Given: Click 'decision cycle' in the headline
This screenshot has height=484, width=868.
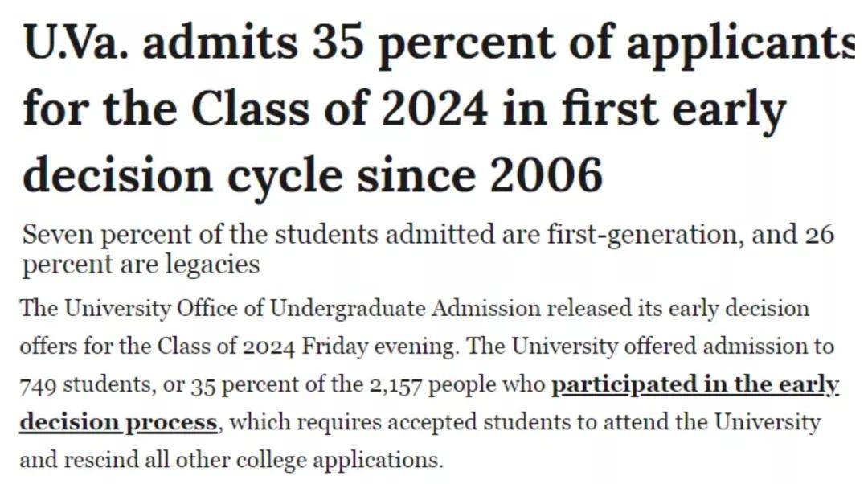Looking at the screenshot, I should coord(183,174).
